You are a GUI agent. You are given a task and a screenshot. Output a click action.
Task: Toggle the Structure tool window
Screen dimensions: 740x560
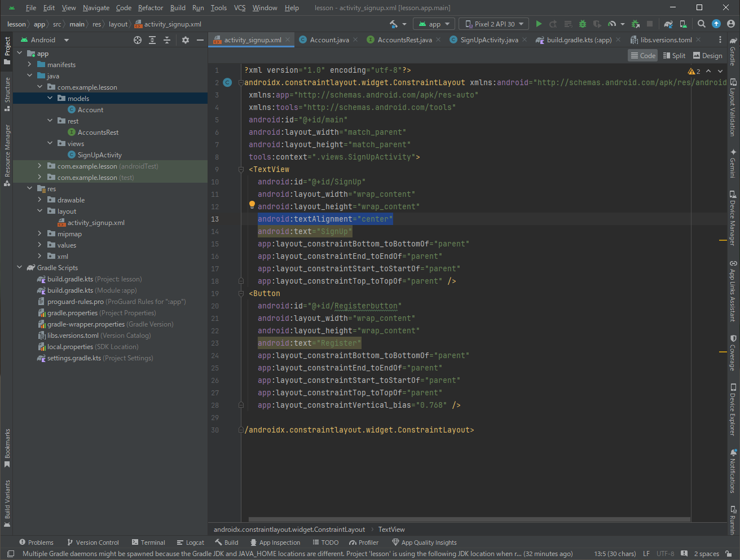(7, 94)
